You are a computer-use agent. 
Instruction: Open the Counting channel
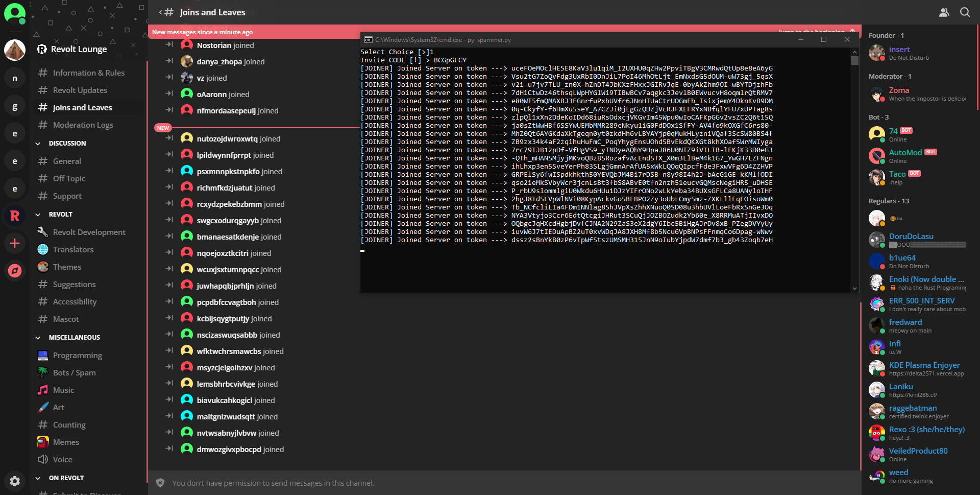[x=88, y=425]
